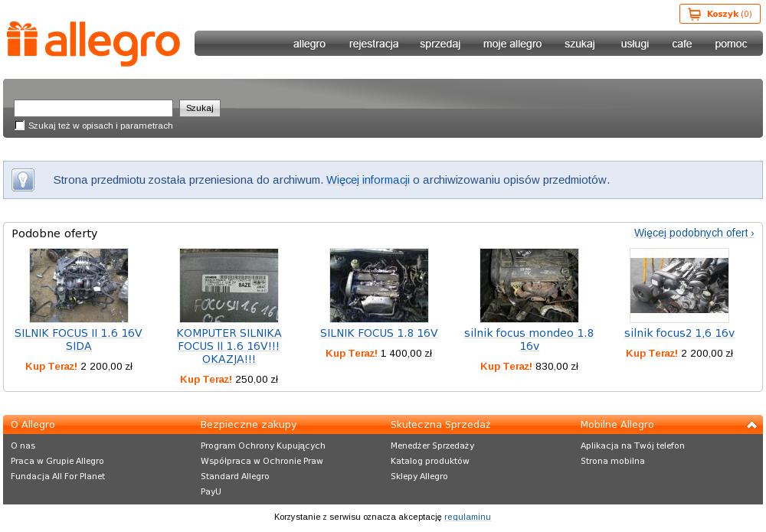Click 'SILNIK FOCUS II 1.6 16V SIDA' title link

point(78,340)
